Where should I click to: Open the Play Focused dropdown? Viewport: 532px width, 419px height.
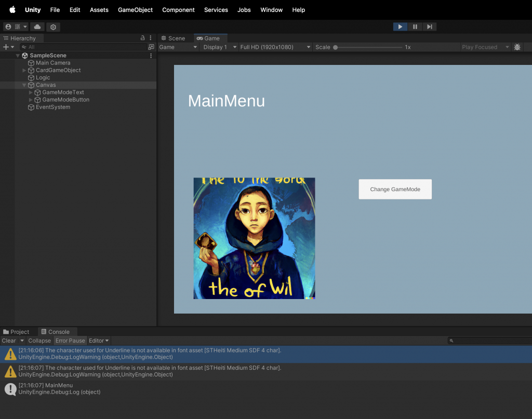coord(485,47)
